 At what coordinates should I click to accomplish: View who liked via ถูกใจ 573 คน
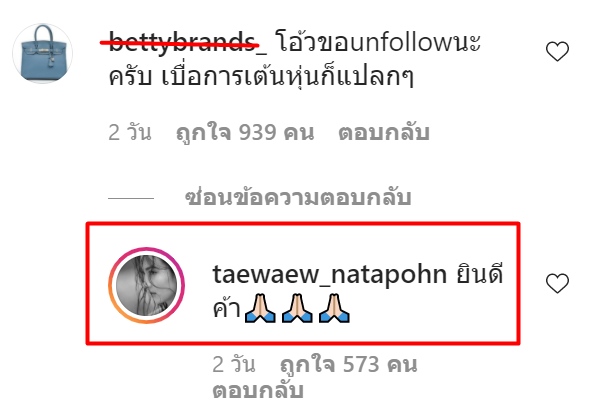click(348, 365)
